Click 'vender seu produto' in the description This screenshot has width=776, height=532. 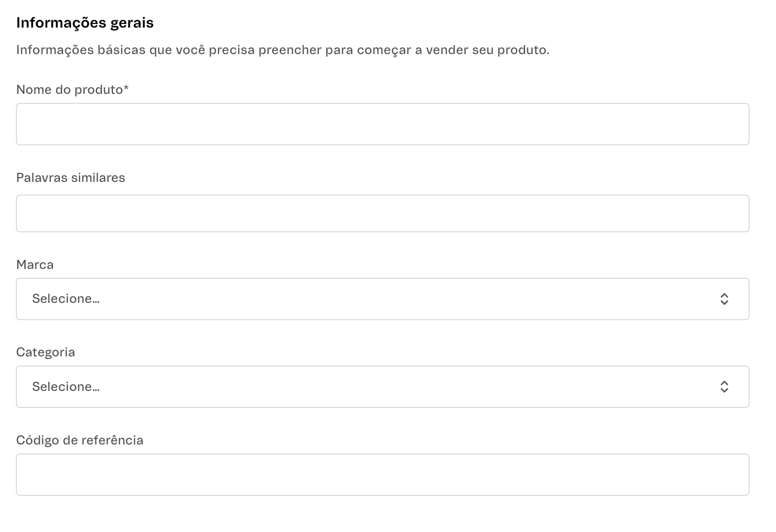(487, 50)
